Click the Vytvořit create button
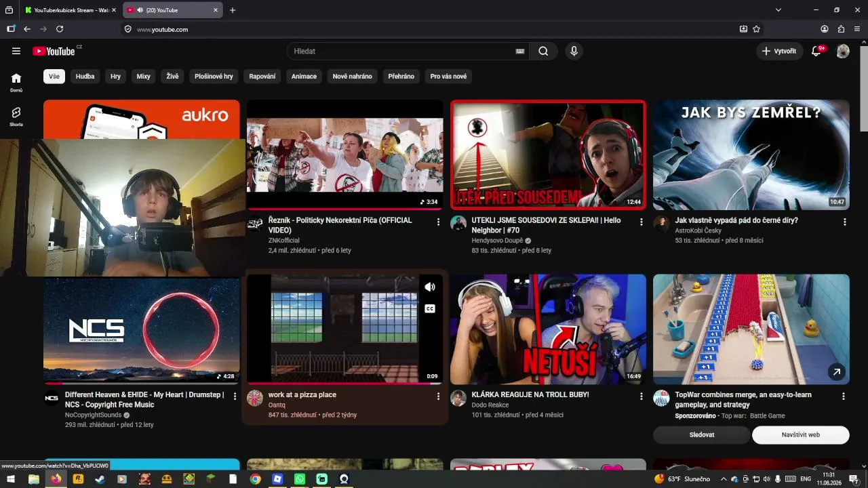Viewport: 868px width, 488px height. (x=780, y=51)
